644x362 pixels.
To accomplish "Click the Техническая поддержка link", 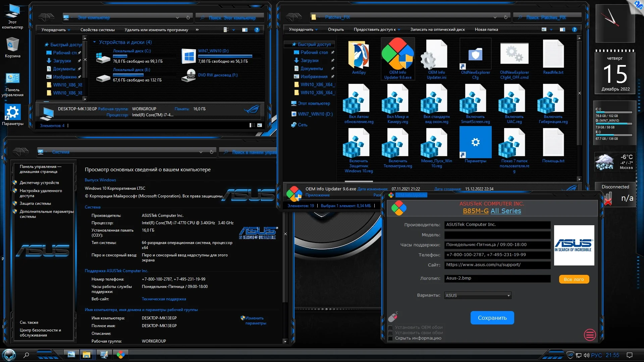I will tap(164, 299).
